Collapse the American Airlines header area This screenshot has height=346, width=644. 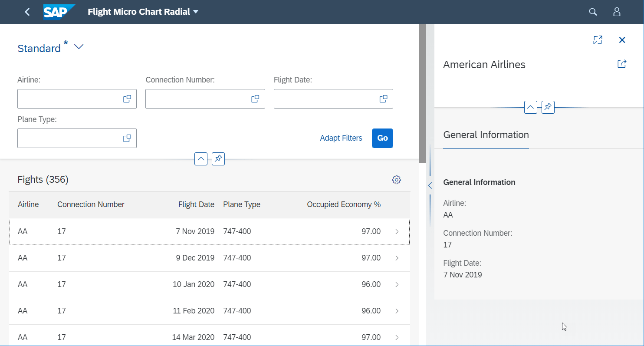(x=530, y=107)
